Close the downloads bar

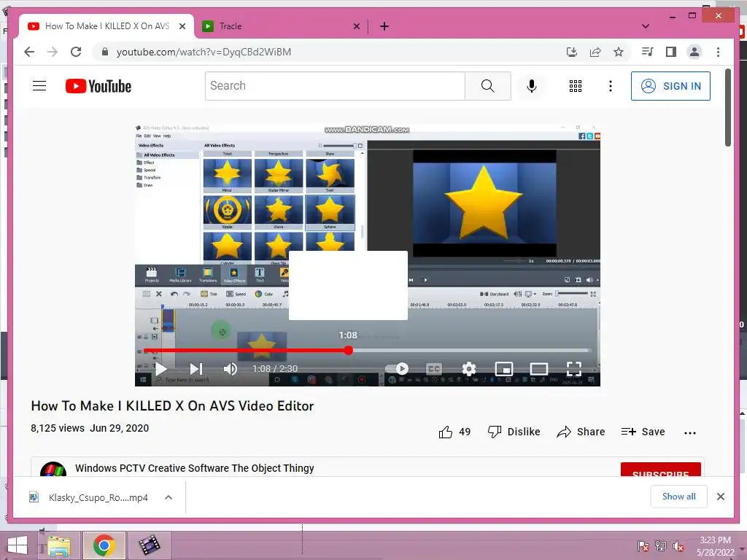click(720, 497)
